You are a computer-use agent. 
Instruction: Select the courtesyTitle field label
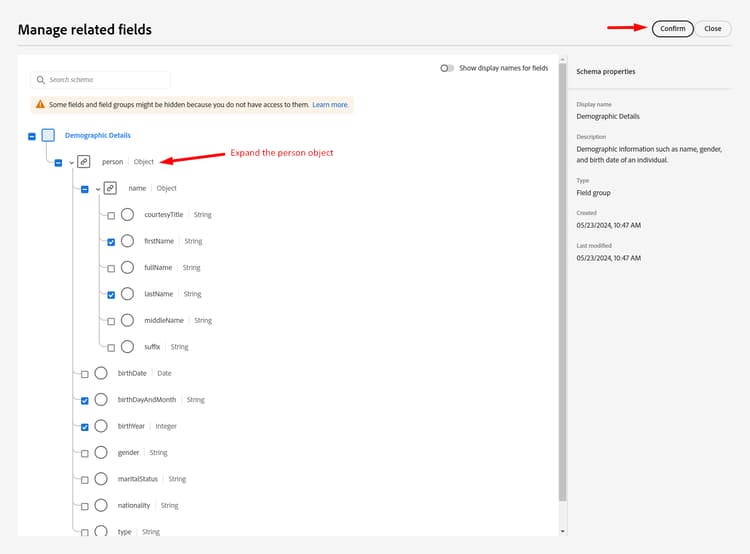pos(164,215)
